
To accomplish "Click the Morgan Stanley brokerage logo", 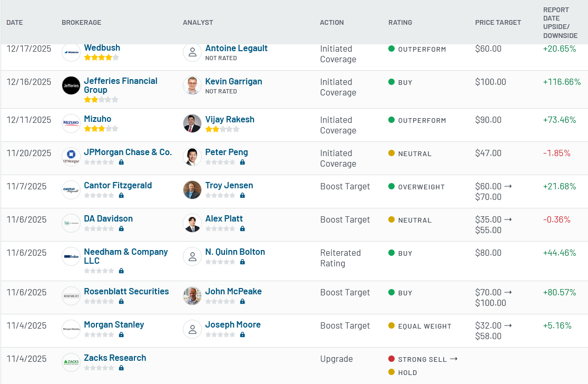I will (x=71, y=329).
